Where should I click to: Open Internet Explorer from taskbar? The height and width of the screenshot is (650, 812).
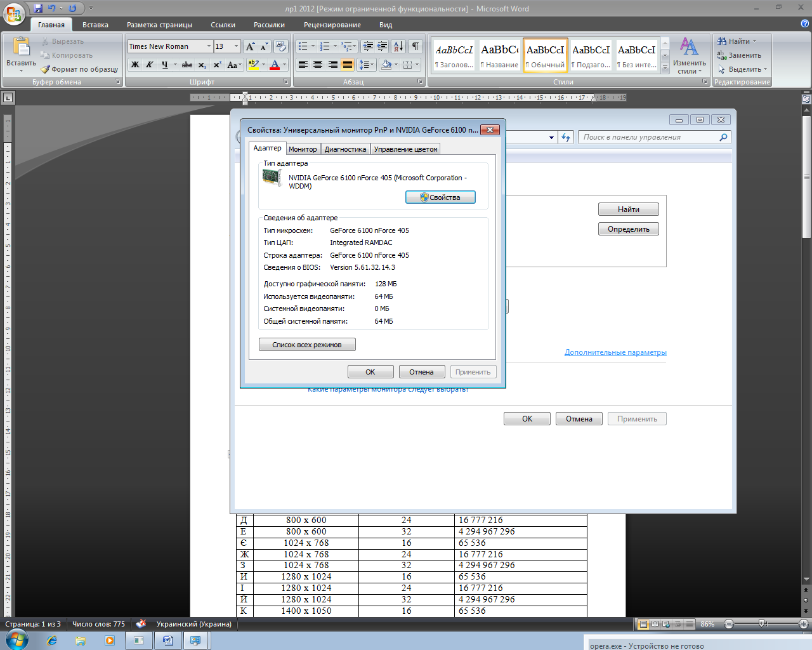52,640
